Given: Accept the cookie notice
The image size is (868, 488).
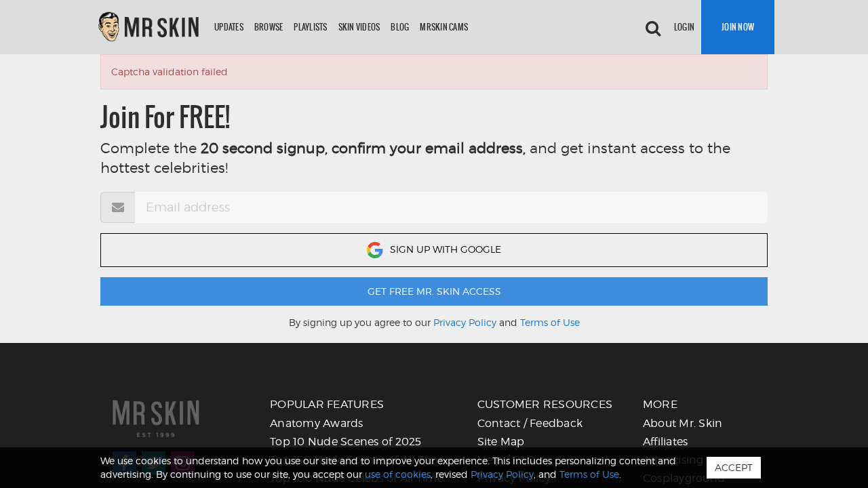Looking at the screenshot, I should (734, 468).
